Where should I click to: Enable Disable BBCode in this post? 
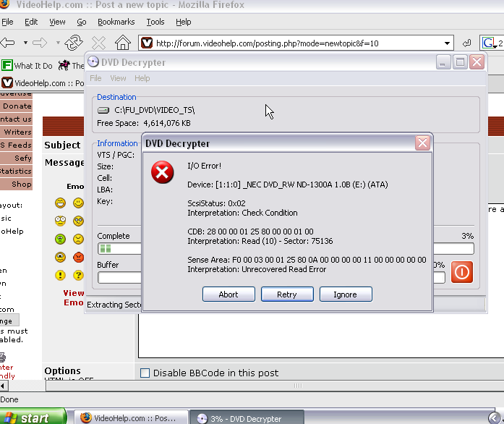pos(145,373)
